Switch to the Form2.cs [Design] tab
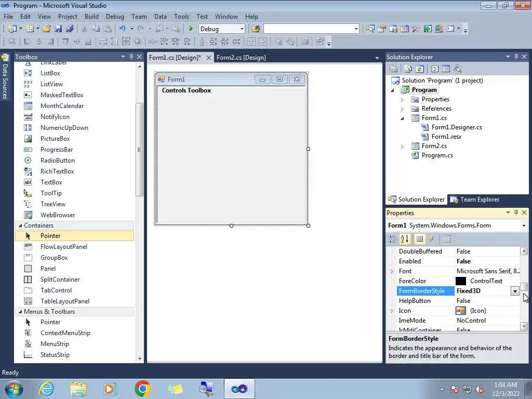The width and height of the screenshot is (532, 399). pyautogui.click(x=241, y=57)
